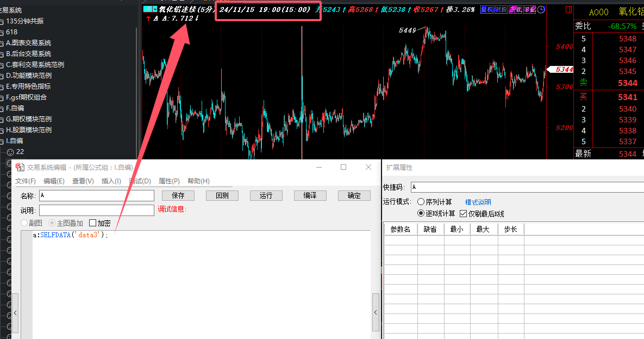Expand E.专用特色指标 folder

click(28, 87)
